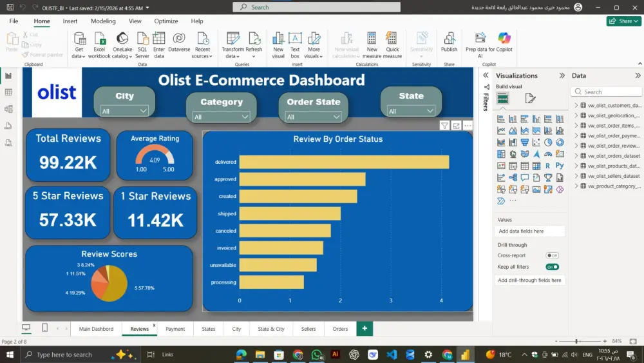Image resolution: width=644 pixels, height=363 pixels.
Task: Click the delivered bar in chart
Action: pyautogui.click(x=344, y=162)
